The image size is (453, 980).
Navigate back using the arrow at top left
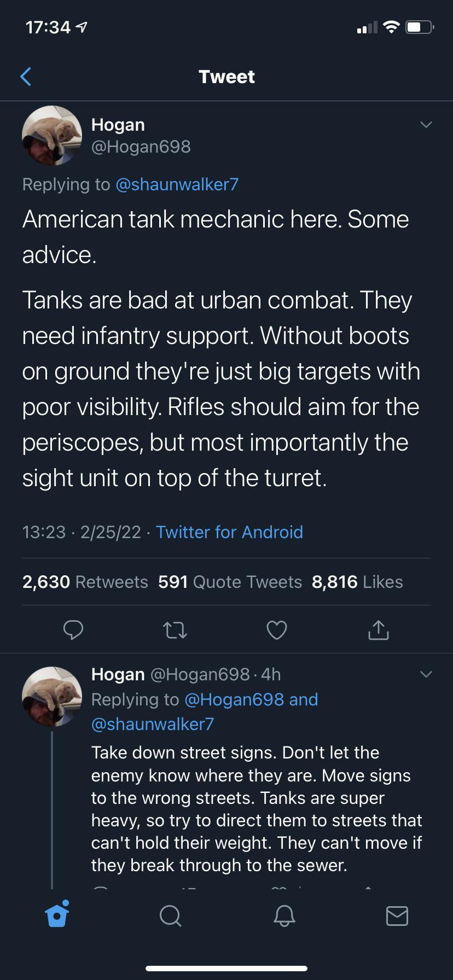point(26,77)
